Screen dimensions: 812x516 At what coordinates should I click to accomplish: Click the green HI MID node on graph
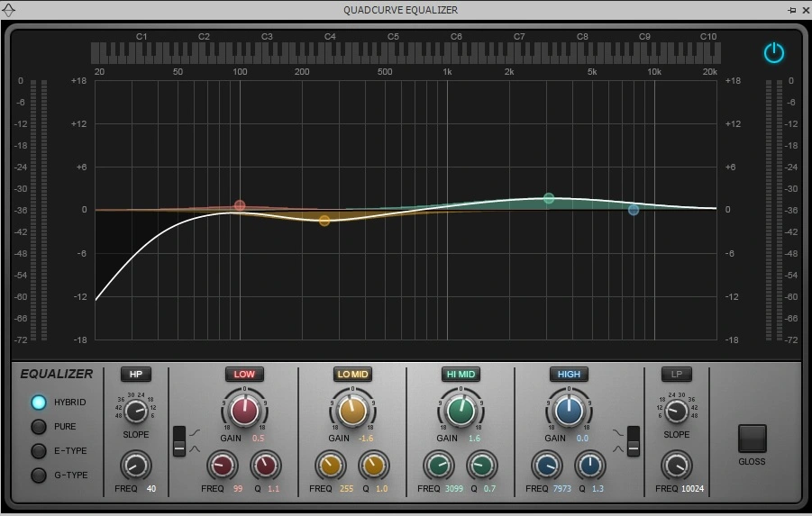pyautogui.click(x=548, y=198)
